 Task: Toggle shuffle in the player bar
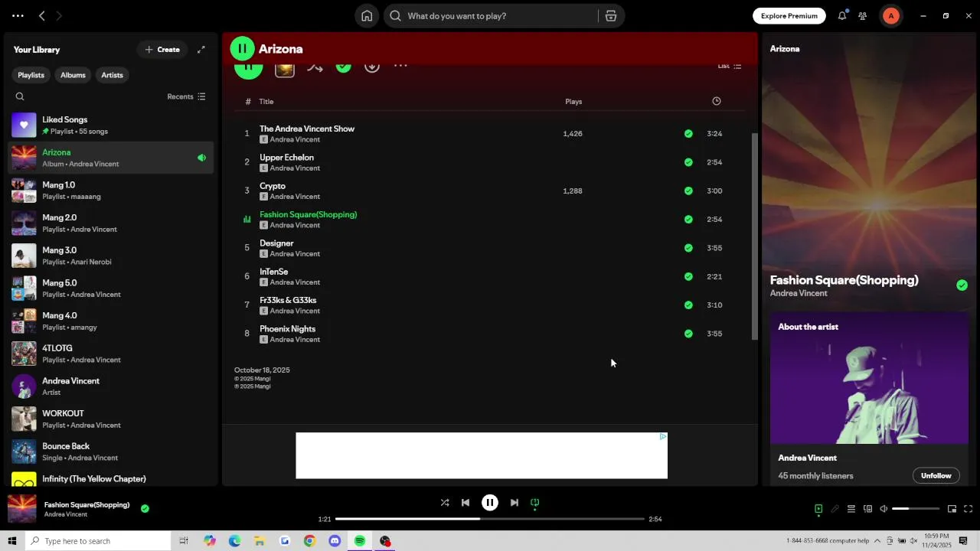pos(445,503)
